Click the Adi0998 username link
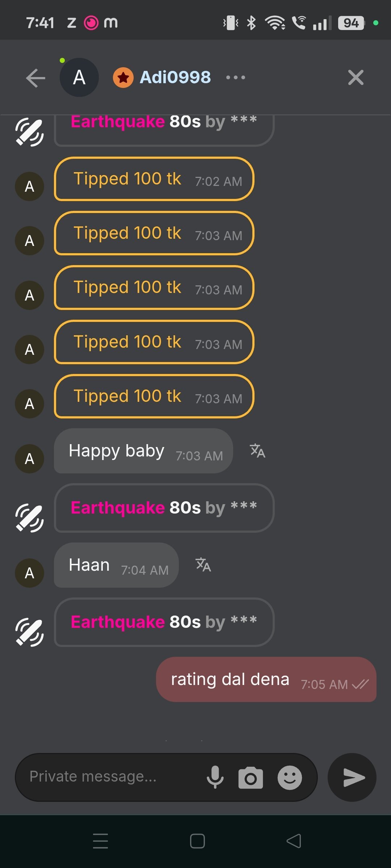 click(175, 77)
